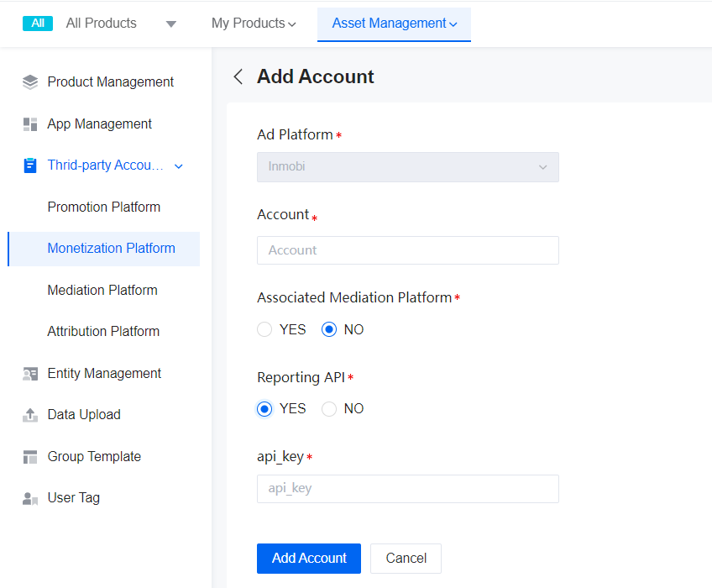Click the back arrow beside Add Account

[238, 76]
